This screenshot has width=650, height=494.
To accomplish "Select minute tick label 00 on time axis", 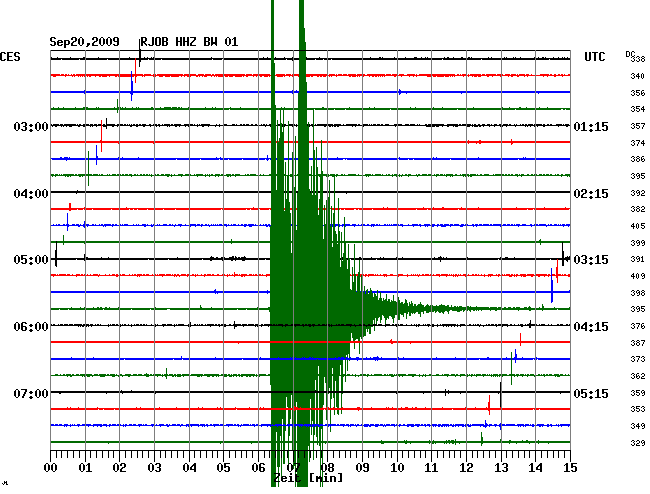I will point(51,468).
